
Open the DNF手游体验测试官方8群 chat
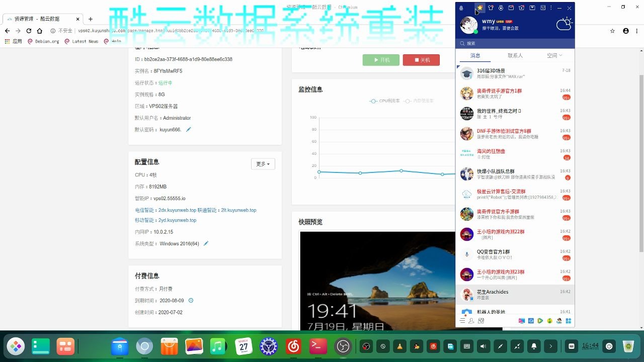pyautogui.click(x=515, y=134)
